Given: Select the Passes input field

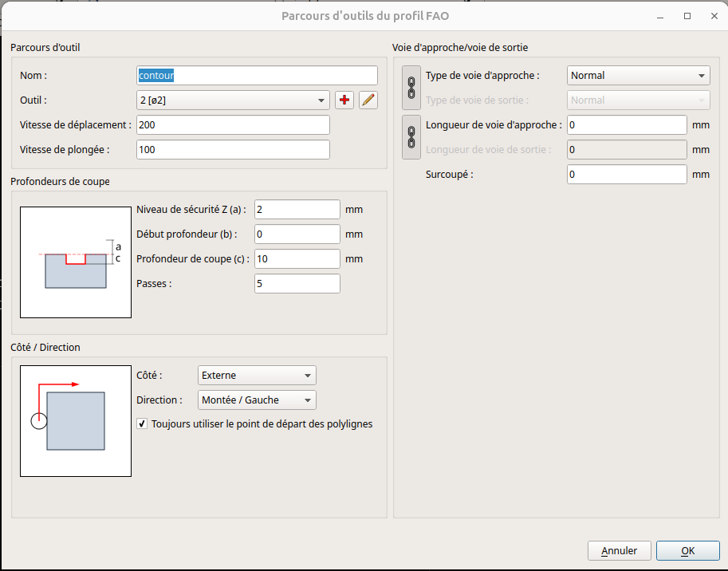Looking at the screenshot, I should [x=297, y=284].
